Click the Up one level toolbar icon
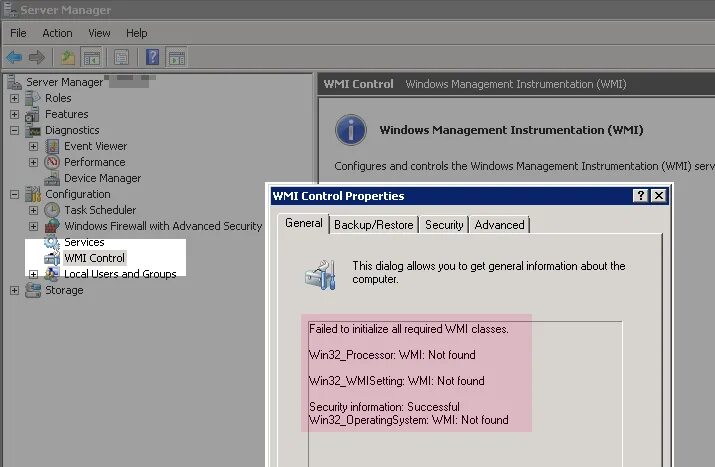This screenshot has width=715, height=467. tap(67, 57)
